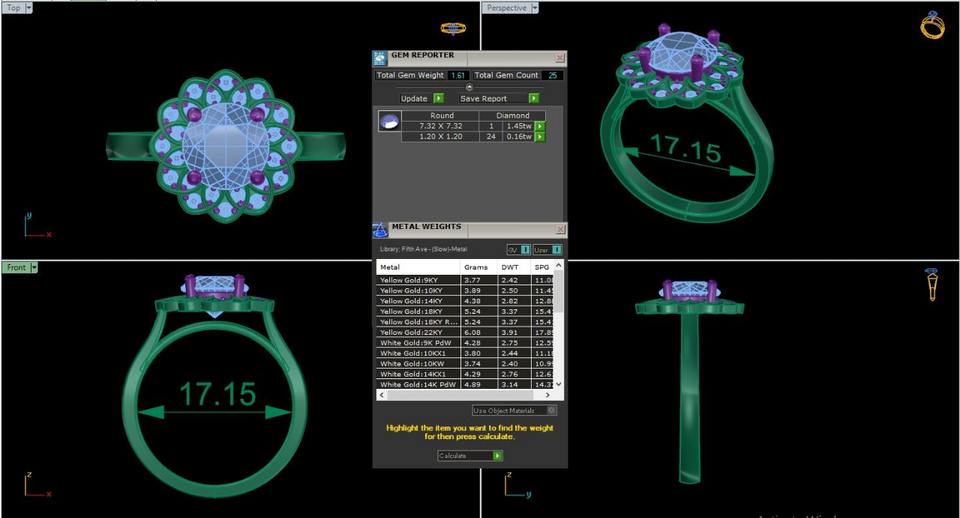Select the Perspective viewport label
The height and width of the screenshot is (518, 960).
506,8
